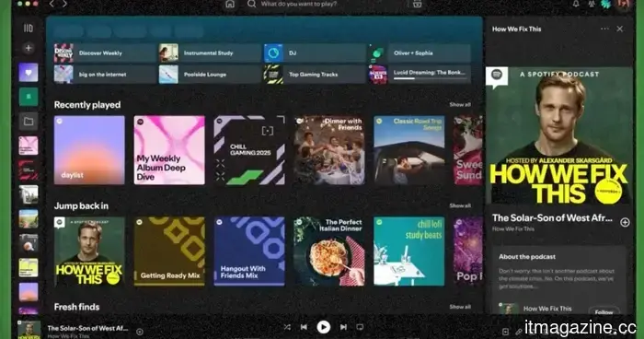Open the Top Gaming Tracks tile
Screen dimensions: 644x339
pos(315,75)
